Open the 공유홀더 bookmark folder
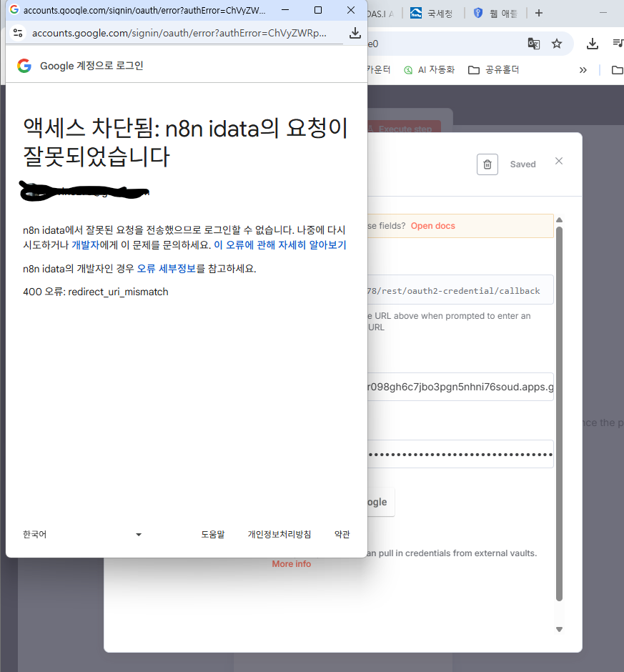The width and height of the screenshot is (624, 672). [x=494, y=70]
